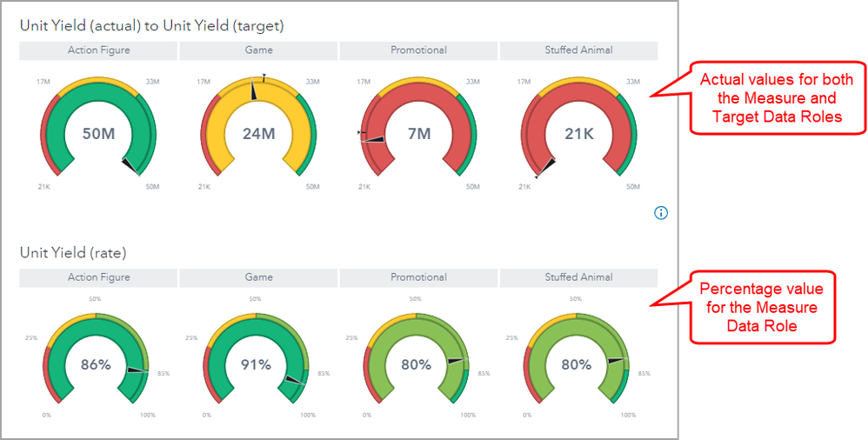Click the needle on the 91% gauge
Viewport: 868px width, 440px height.
(295, 380)
